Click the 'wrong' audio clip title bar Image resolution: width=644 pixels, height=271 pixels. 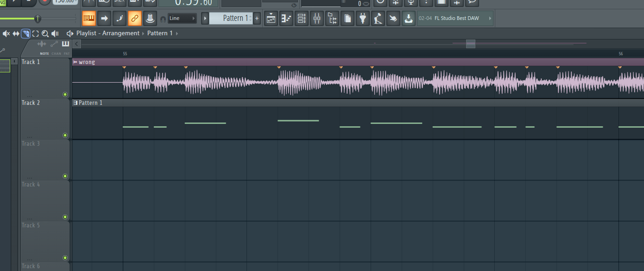tap(358, 62)
